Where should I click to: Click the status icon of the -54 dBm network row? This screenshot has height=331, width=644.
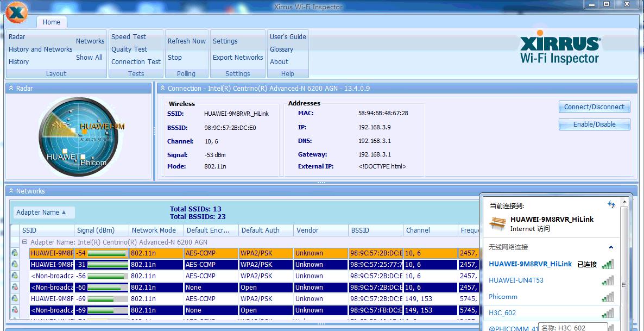point(15,253)
